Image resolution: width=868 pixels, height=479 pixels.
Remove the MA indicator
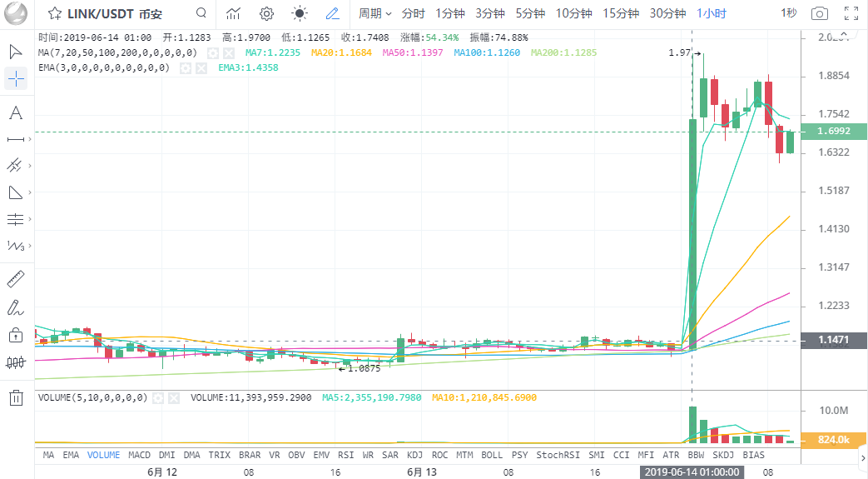229,53
